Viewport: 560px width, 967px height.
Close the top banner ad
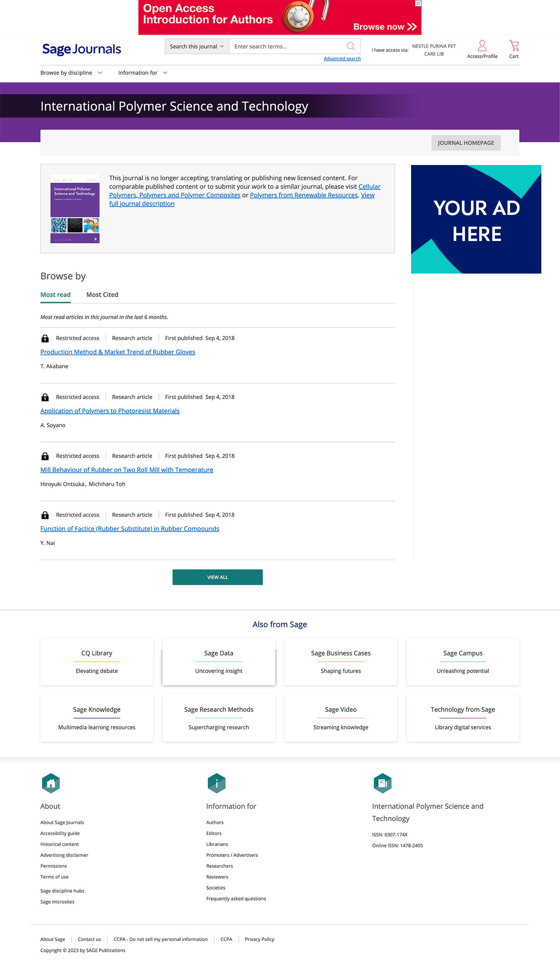(418, 3)
